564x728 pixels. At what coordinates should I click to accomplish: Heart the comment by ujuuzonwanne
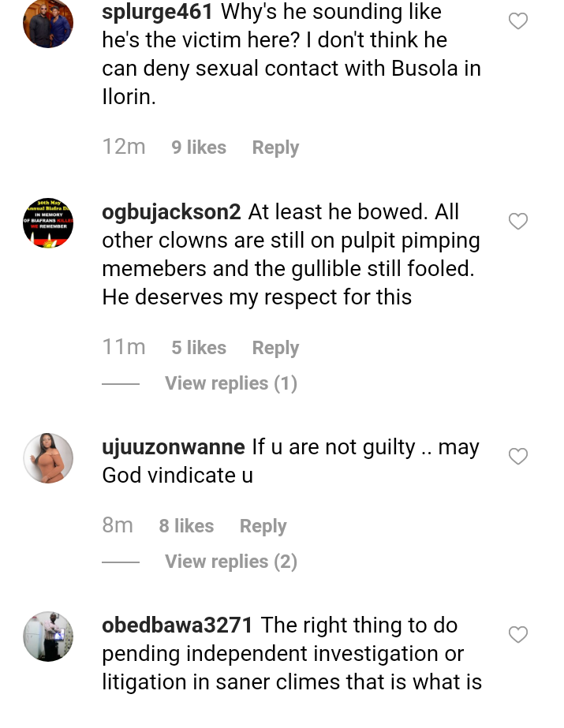[x=517, y=457]
